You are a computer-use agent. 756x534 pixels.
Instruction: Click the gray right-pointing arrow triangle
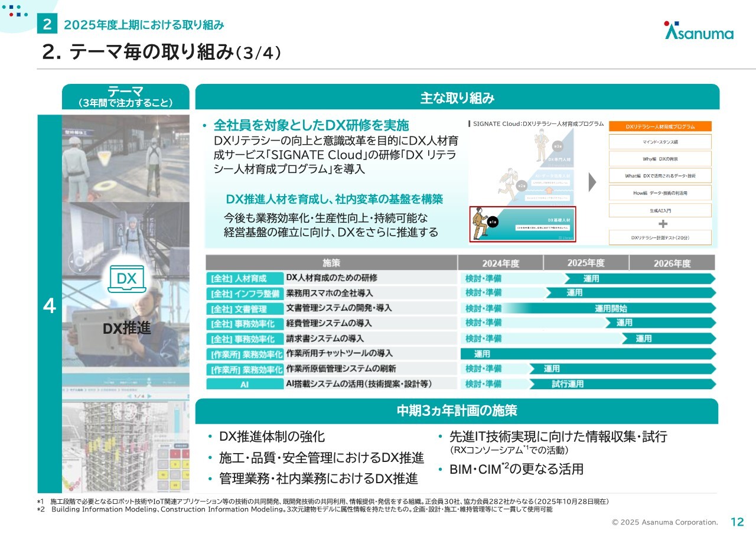click(592, 182)
